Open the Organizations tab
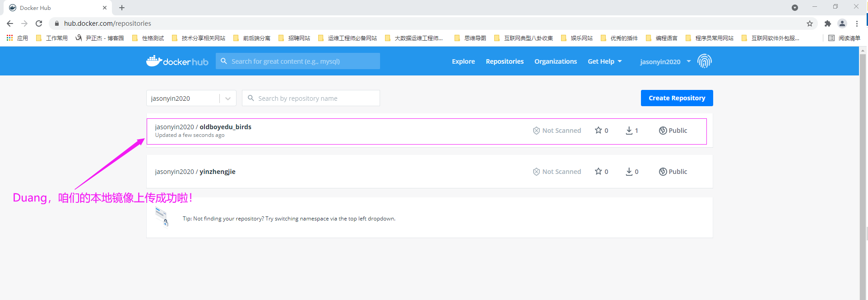 tap(555, 61)
